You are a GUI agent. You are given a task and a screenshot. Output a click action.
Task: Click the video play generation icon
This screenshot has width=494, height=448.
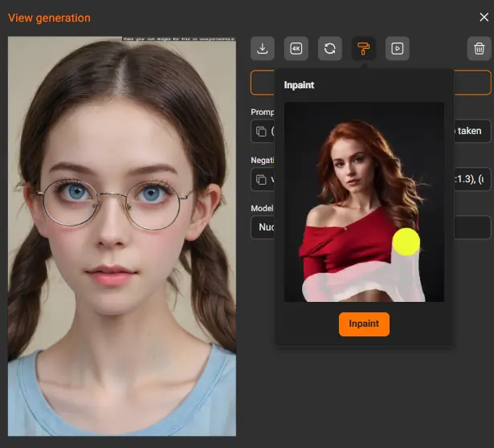398,48
